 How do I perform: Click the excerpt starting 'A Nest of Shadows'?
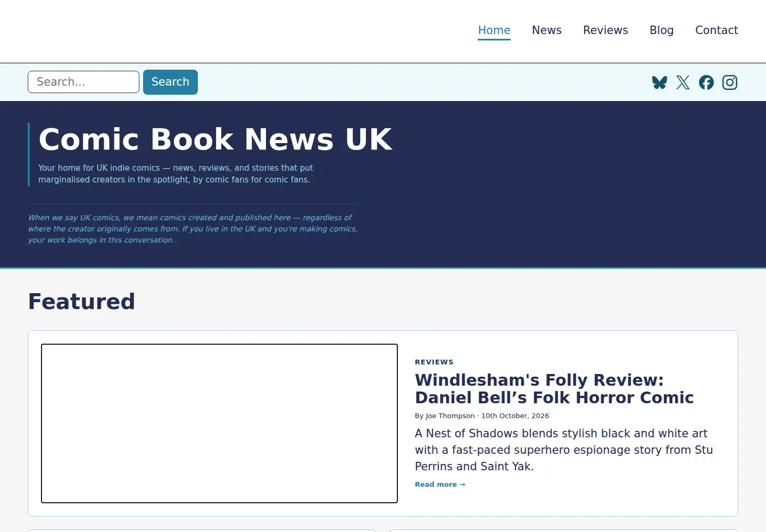564,450
